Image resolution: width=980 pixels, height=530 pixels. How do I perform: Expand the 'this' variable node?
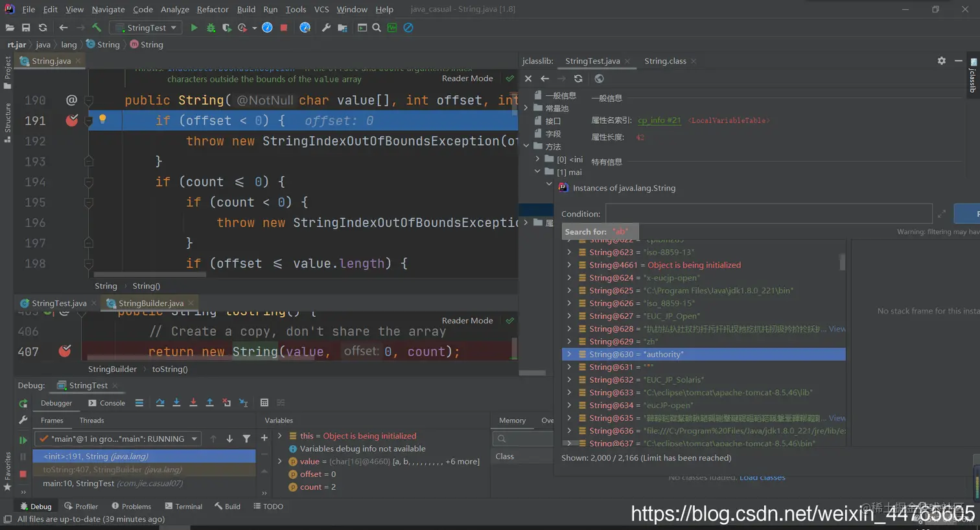pos(280,436)
